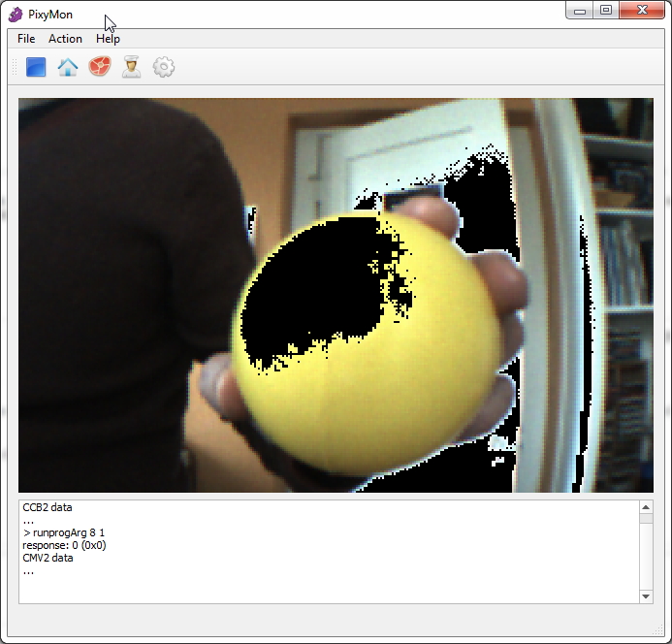Click the 'CCB2 data' console line
The width and height of the screenshot is (672, 644).
[48, 507]
